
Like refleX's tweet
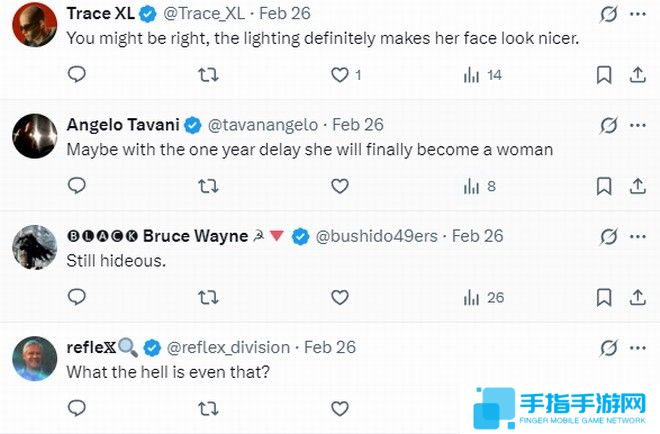(x=340, y=408)
